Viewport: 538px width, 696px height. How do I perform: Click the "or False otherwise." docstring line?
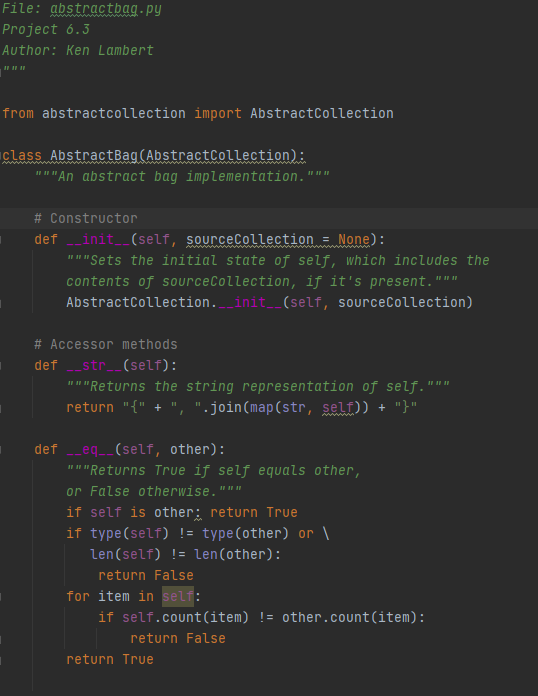[154, 491]
